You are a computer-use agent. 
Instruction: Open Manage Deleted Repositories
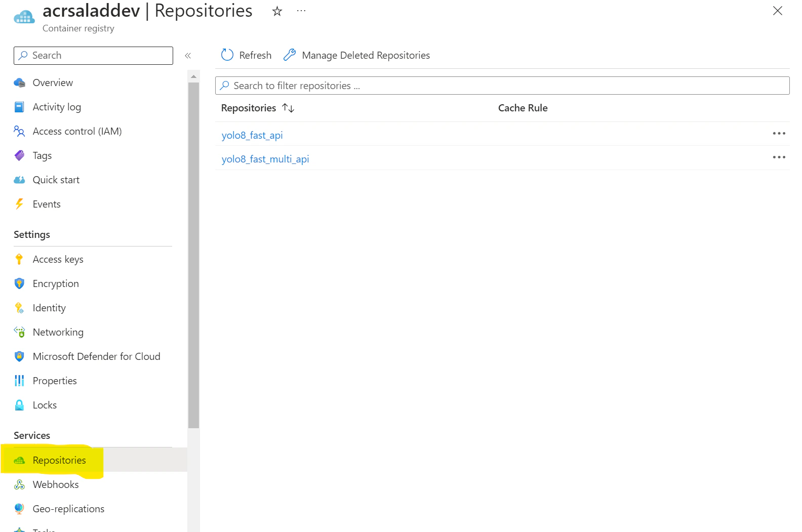pos(366,55)
